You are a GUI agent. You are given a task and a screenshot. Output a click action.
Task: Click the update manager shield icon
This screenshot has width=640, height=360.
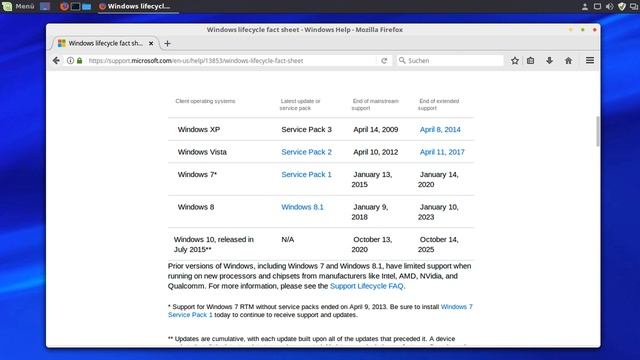(x=622, y=6)
